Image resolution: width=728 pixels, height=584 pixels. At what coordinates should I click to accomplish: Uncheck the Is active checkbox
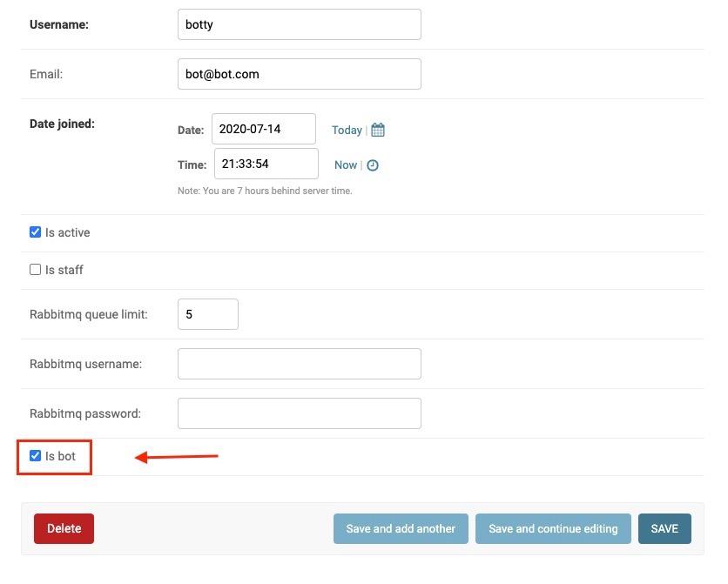(x=35, y=232)
